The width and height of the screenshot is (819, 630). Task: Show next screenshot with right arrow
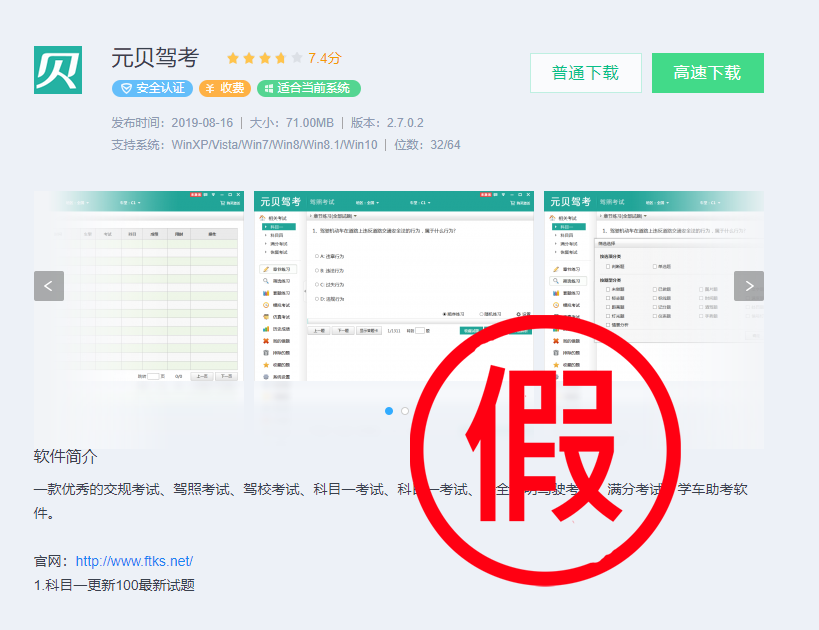[x=749, y=286]
